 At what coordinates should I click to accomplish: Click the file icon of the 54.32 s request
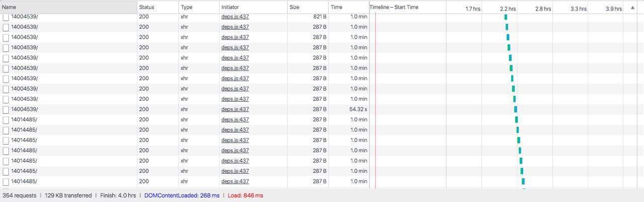(x=6, y=109)
